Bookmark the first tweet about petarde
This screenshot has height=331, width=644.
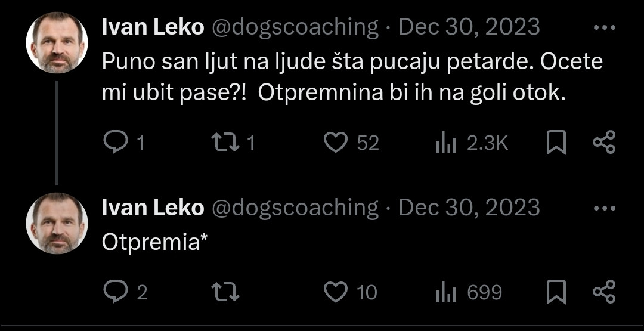(556, 143)
